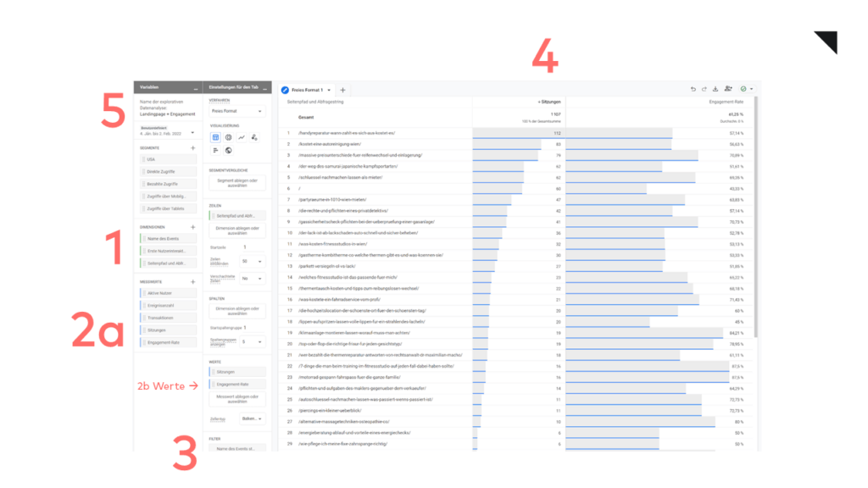Image resolution: width=868 pixels, height=488 pixels.
Task: Add a new tab with plus button
Action: [342, 89]
